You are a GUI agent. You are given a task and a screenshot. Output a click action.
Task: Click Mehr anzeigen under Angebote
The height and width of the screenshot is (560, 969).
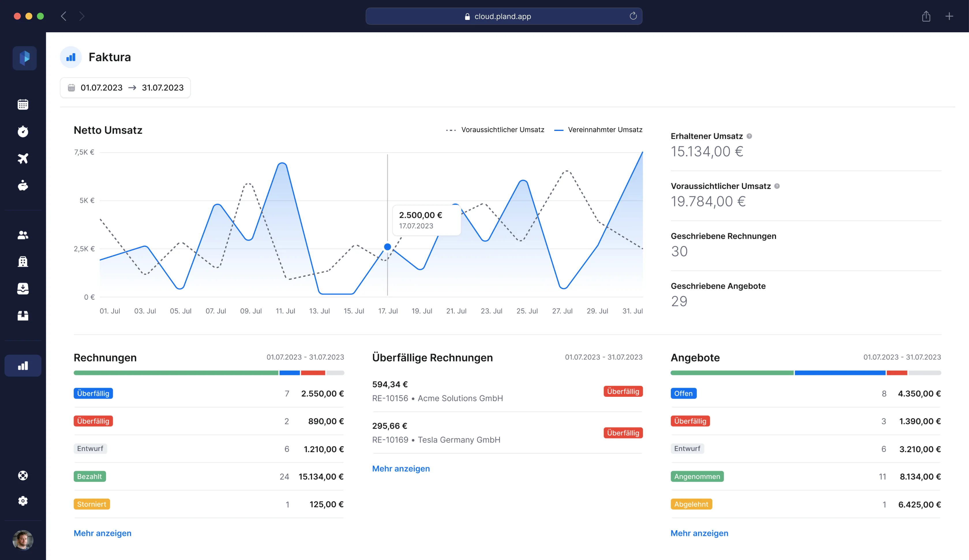tap(699, 533)
